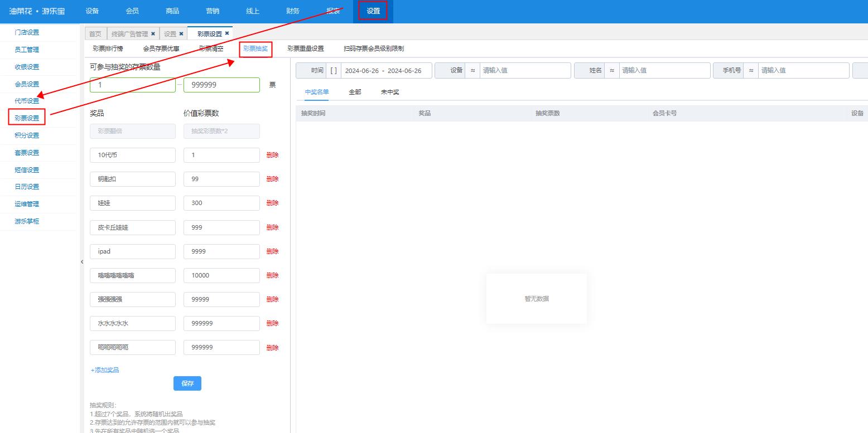Screen dimensions: 868x433
Task: Edit the ipad prize name field
Action: pyautogui.click(x=133, y=251)
